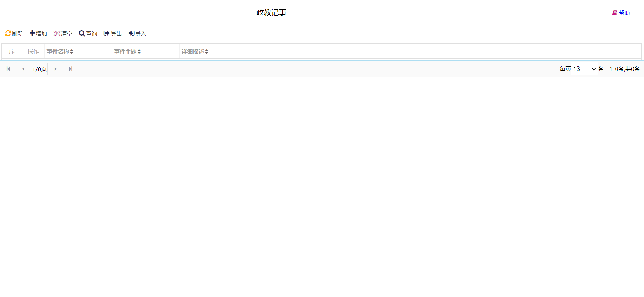Go to next page arrow
The image size is (644, 297).
[55, 69]
